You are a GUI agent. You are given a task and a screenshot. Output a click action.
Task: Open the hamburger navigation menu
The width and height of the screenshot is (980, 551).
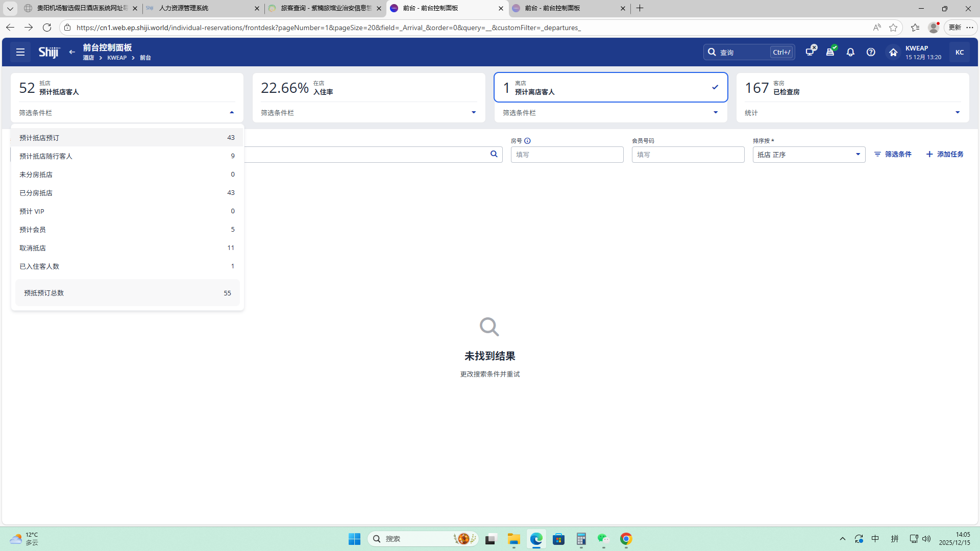click(20, 52)
